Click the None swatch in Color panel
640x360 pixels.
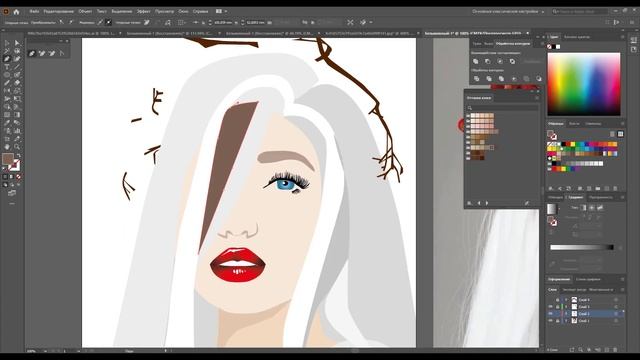tap(549, 47)
